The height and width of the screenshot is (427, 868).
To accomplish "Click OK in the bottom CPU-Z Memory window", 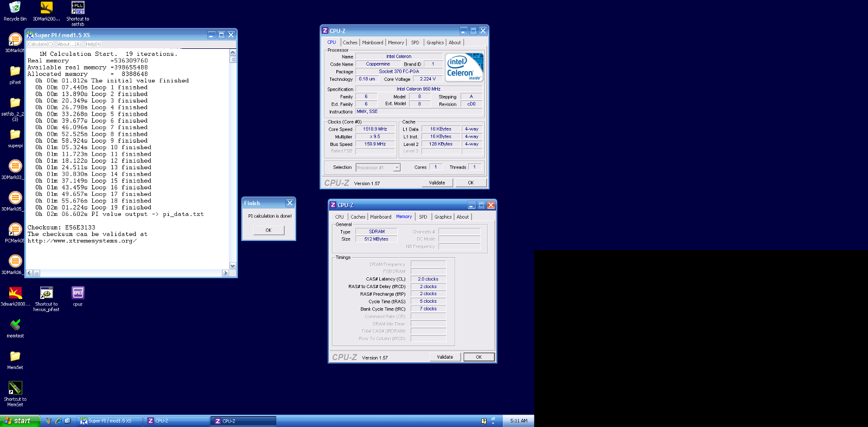I will 479,357.
